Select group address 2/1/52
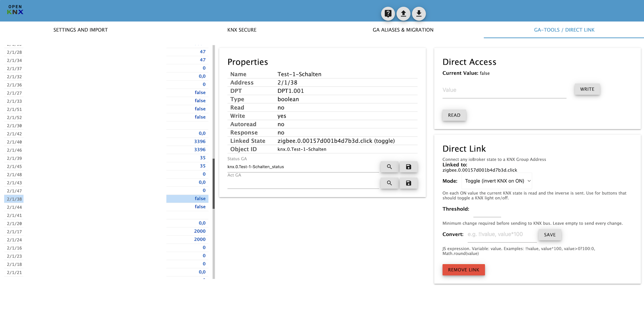Image resolution: width=644 pixels, height=311 pixels. (14, 118)
